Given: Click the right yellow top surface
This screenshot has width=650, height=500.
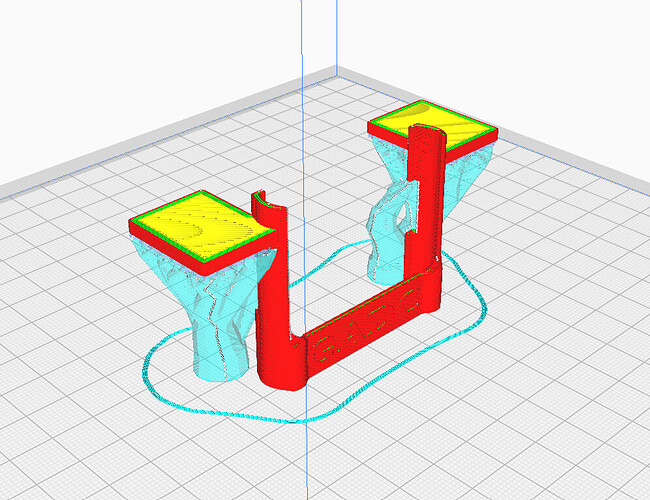Looking at the screenshot, I should tap(431, 120).
